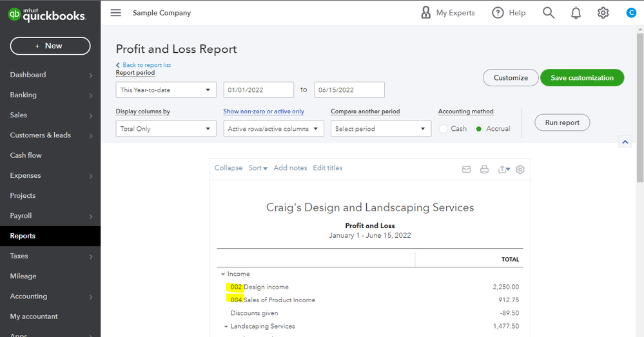Click the start date field 01/01/2022
Viewport: 644px width, 337px height.
click(259, 90)
